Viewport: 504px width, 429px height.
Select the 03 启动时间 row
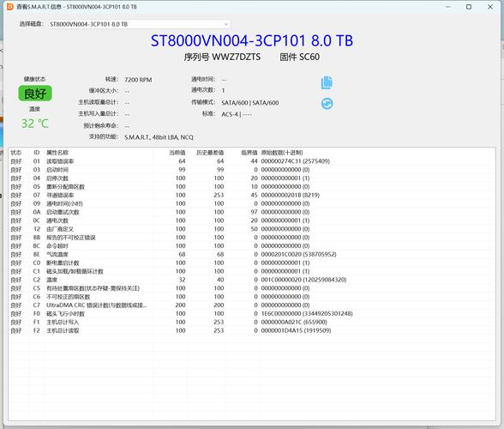[x=252, y=170]
